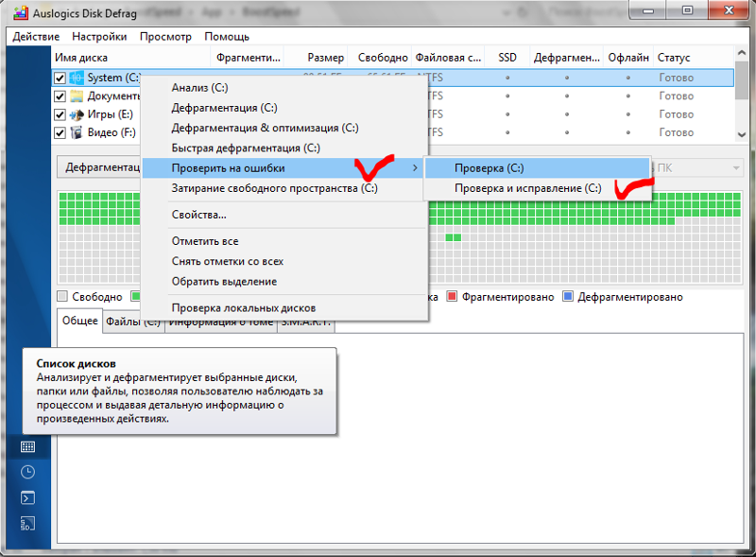Click the red Фрагментировано legend swatch
This screenshot has height=557, width=756.
coord(452,296)
